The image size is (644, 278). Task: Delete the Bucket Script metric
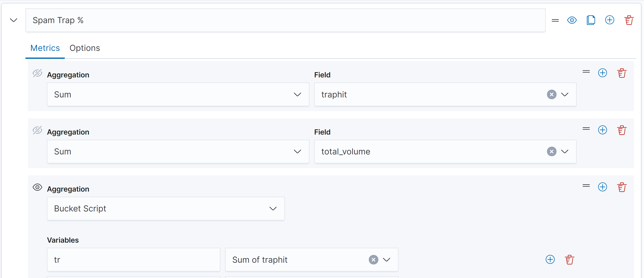[621, 187]
